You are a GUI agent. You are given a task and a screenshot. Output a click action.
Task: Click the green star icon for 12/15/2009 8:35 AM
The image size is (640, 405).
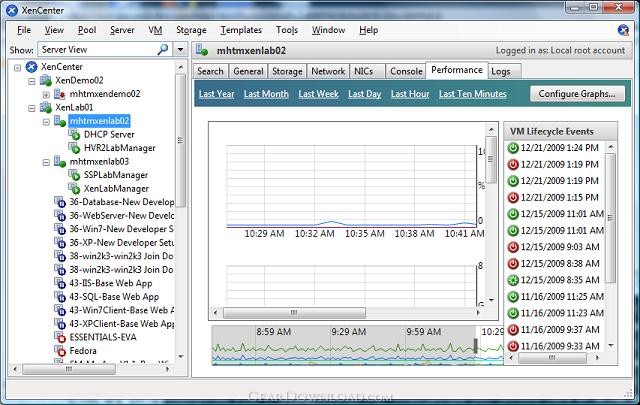coord(513,280)
